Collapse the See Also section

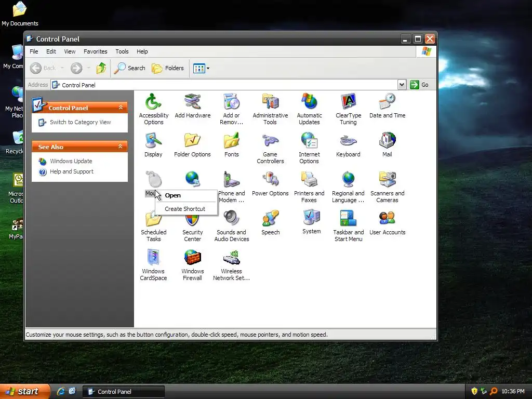(121, 147)
